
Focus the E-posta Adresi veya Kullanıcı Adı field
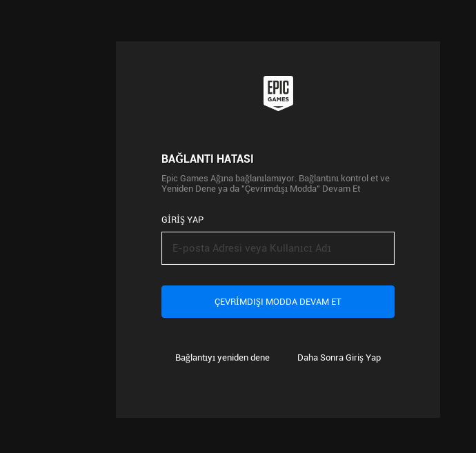[278, 248]
